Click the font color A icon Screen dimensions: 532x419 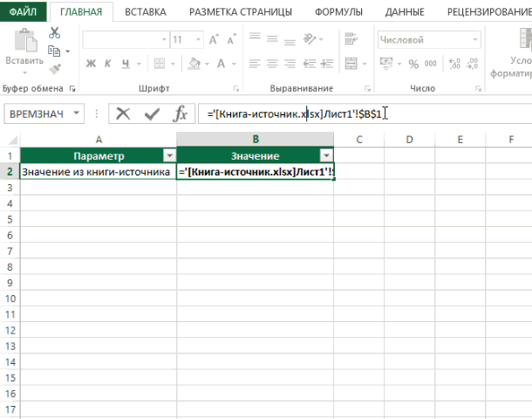coord(221,64)
